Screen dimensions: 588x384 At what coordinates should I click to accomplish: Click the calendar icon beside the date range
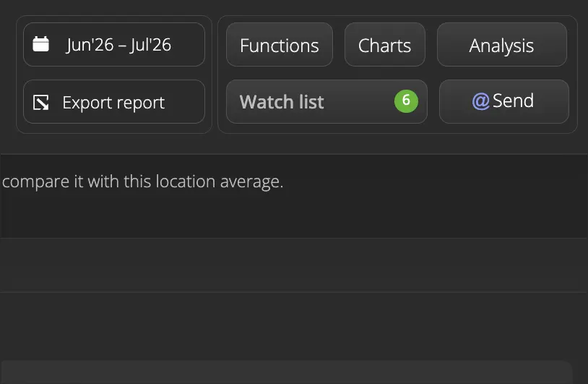coord(41,44)
